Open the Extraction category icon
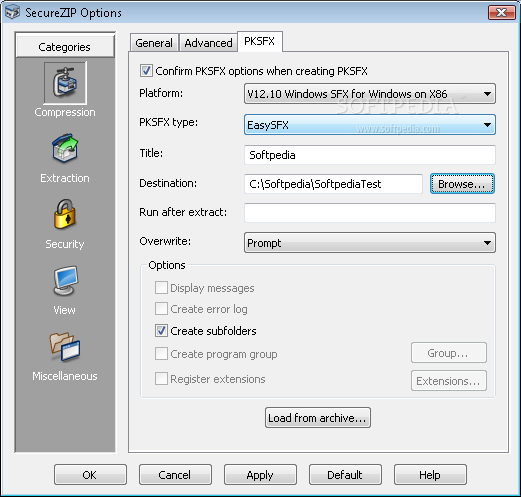Viewport: 521px width, 497px height. click(65, 149)
